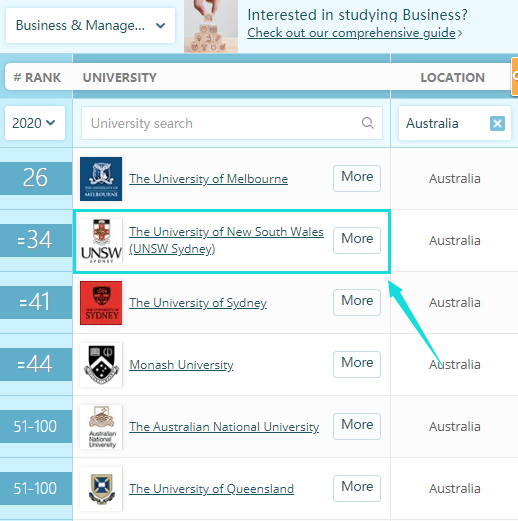Open the 2020 year dropdown

click(x=35, y=123)
